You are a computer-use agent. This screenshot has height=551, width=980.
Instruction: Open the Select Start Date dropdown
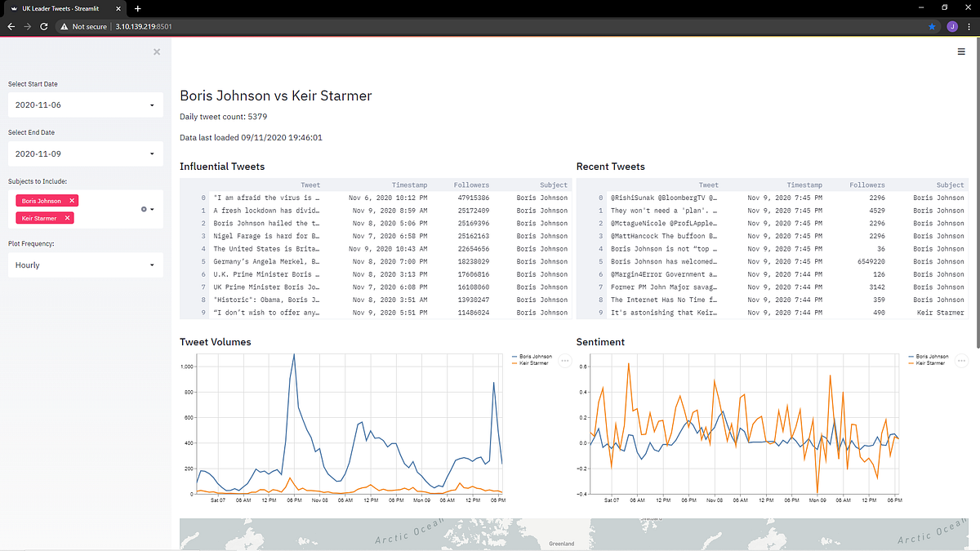85,104
